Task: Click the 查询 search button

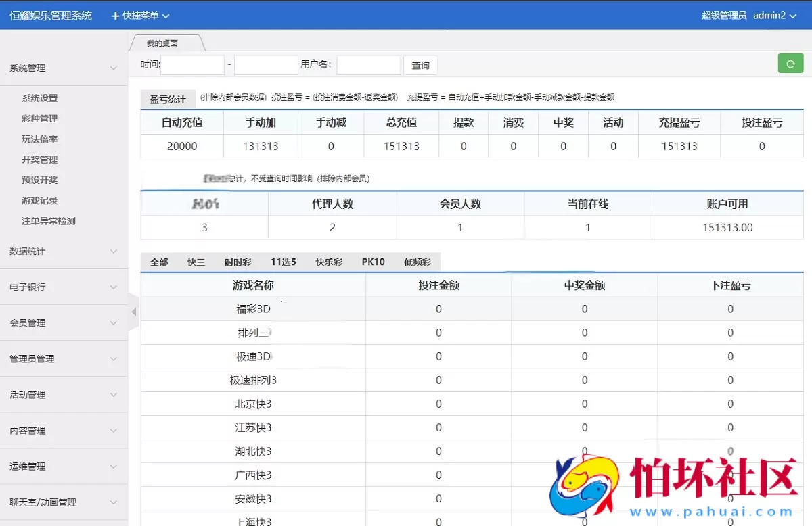Action: pos(420,65)
